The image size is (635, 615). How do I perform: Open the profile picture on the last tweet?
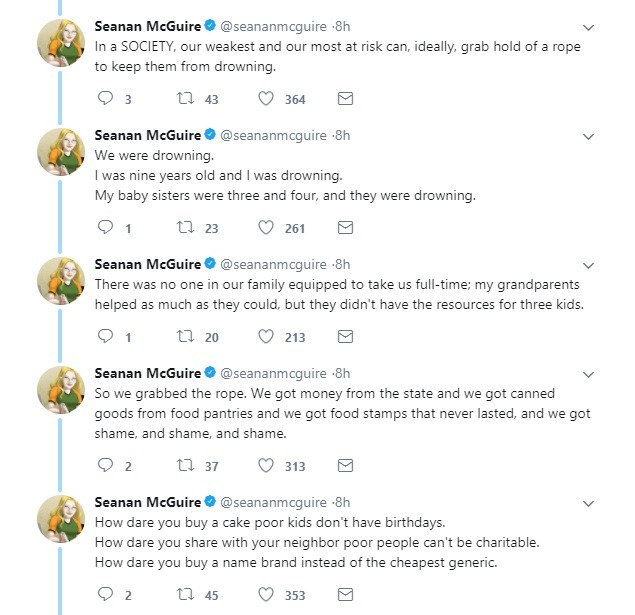[61, 519]
